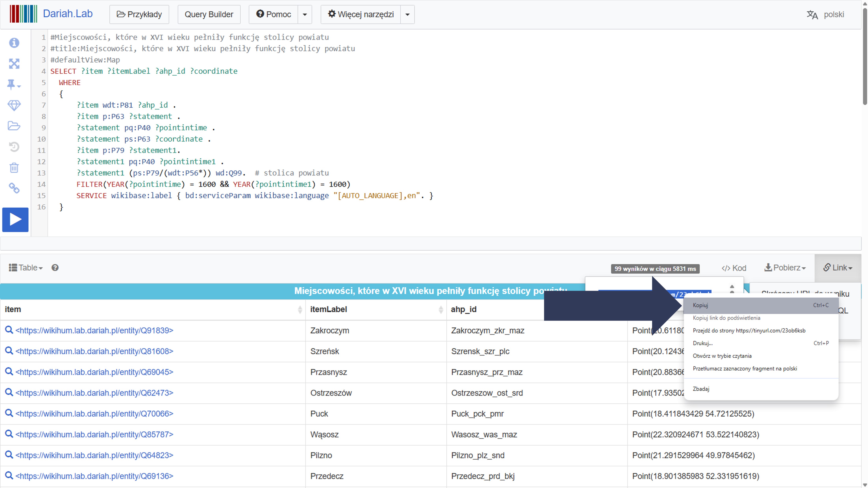Select Kopiuj in the context menu
The width and height of the screenshot is (868, 488).
click(700, 305)
